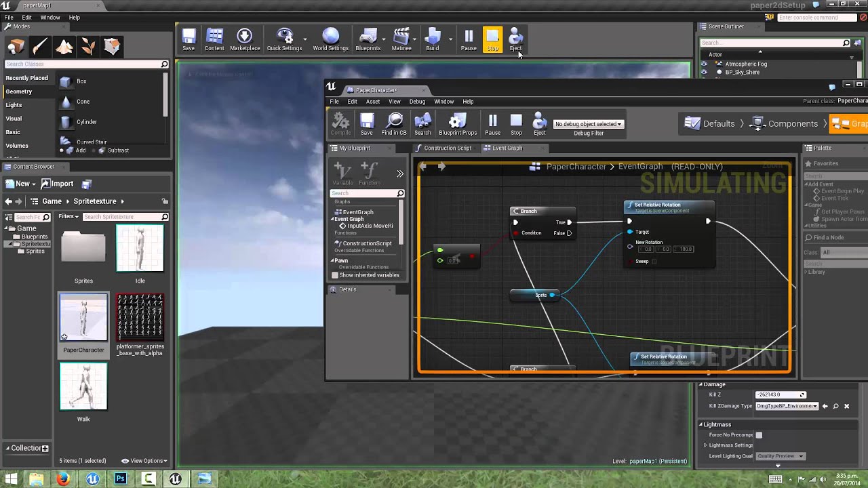Toggle Sweep checkbox on Set Relative Rotation node
Screen dimensions: 868x488
pyautogui.click(x=654, y=262)
